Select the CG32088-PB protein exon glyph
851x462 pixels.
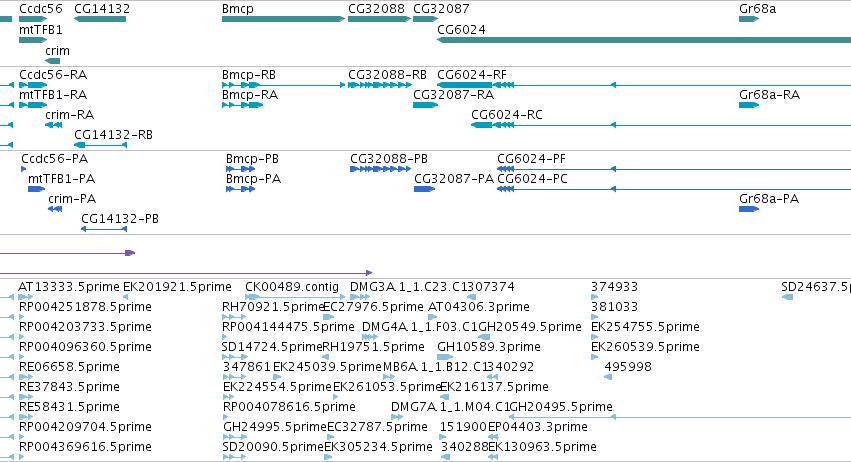[x=380, y=169]
